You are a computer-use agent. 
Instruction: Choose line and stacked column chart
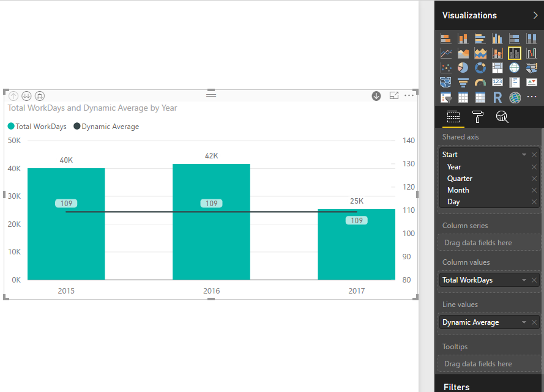(497, 53)
